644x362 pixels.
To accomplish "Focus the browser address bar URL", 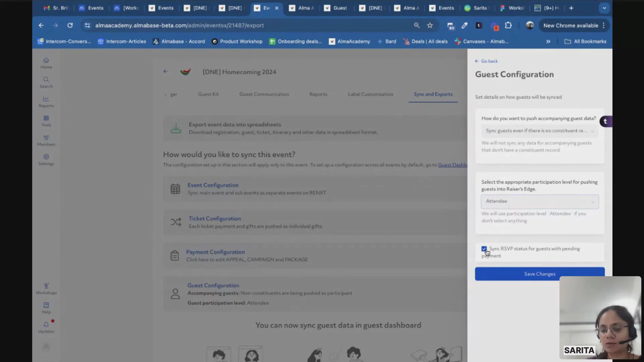I will pyautogui.click(x=179, y=25).
